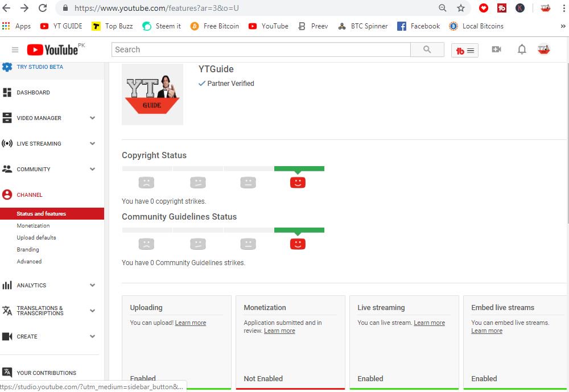
Task: Click the search magnifier button
Action: coord(427,49)
